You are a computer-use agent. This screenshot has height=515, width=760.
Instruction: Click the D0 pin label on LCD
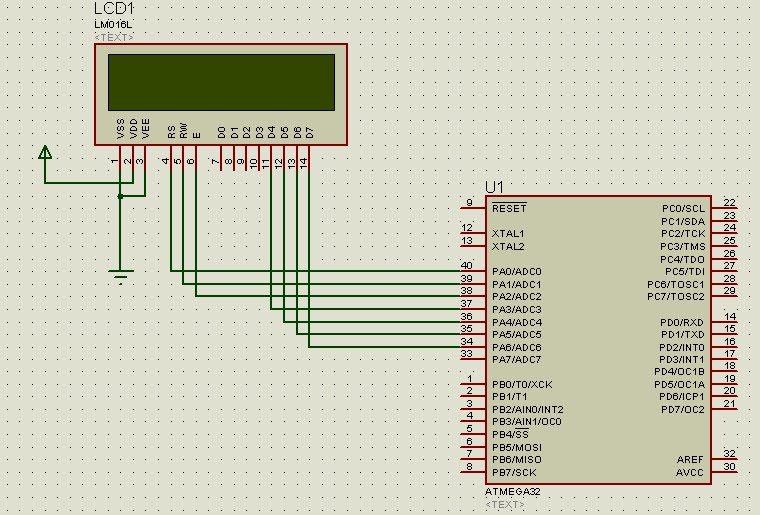[x=222, y=133]
